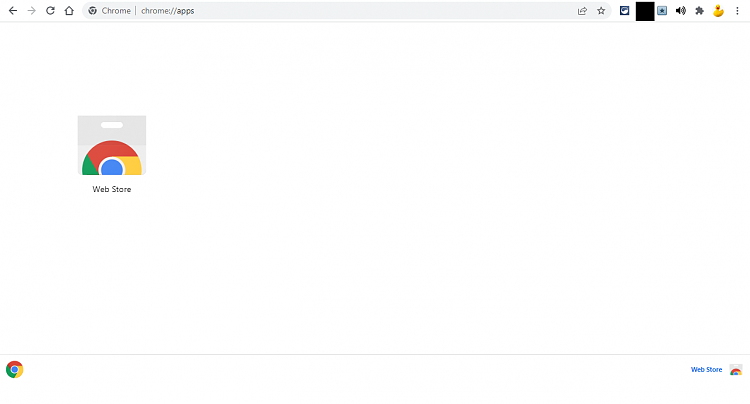Open the Web Store footer link
Viewport: 750px width, 404px height.
pos(706,370)
